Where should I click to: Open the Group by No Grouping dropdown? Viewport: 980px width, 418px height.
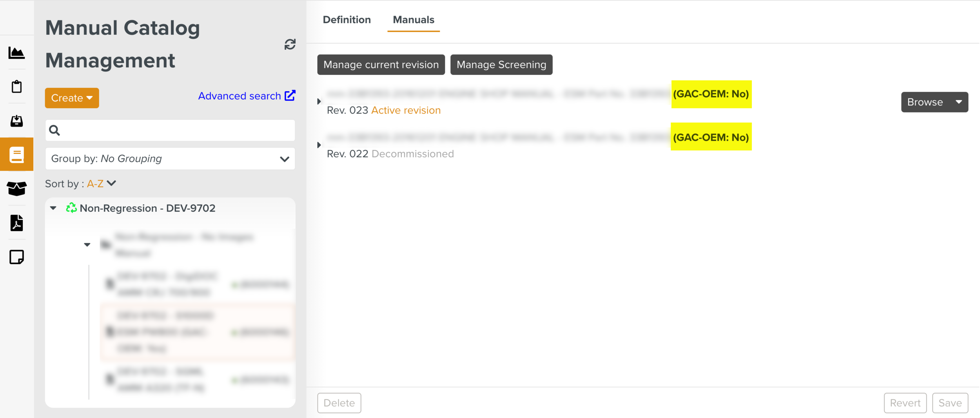[170, 159]
